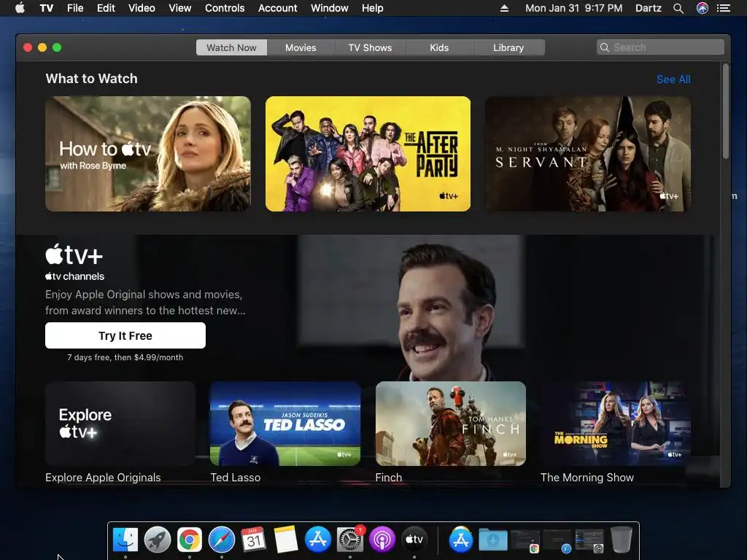Open the Window menu
This screenshot has width=747, height=560.
[x=329, y=8]
